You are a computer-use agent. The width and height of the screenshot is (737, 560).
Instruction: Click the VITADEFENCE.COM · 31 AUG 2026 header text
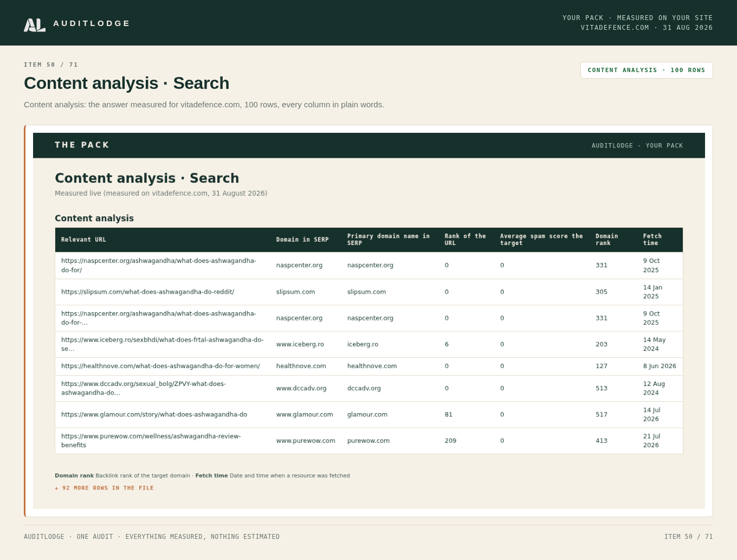coord(647,28)
